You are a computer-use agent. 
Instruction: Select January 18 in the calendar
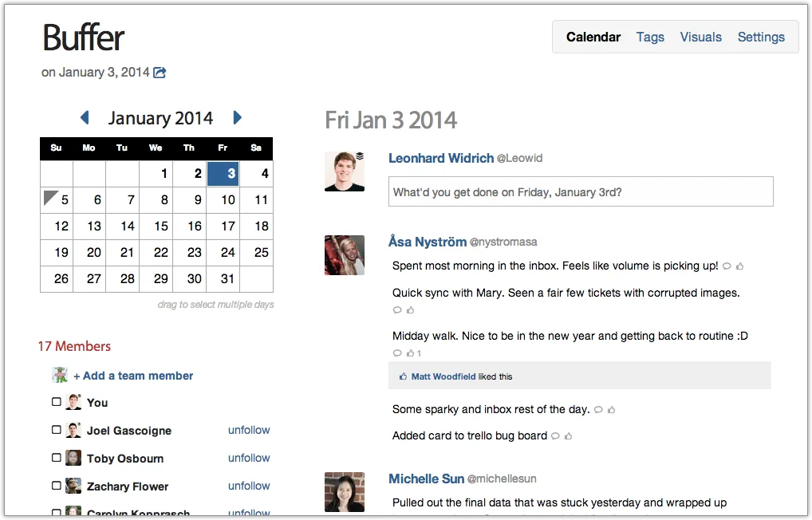point(256,227)
